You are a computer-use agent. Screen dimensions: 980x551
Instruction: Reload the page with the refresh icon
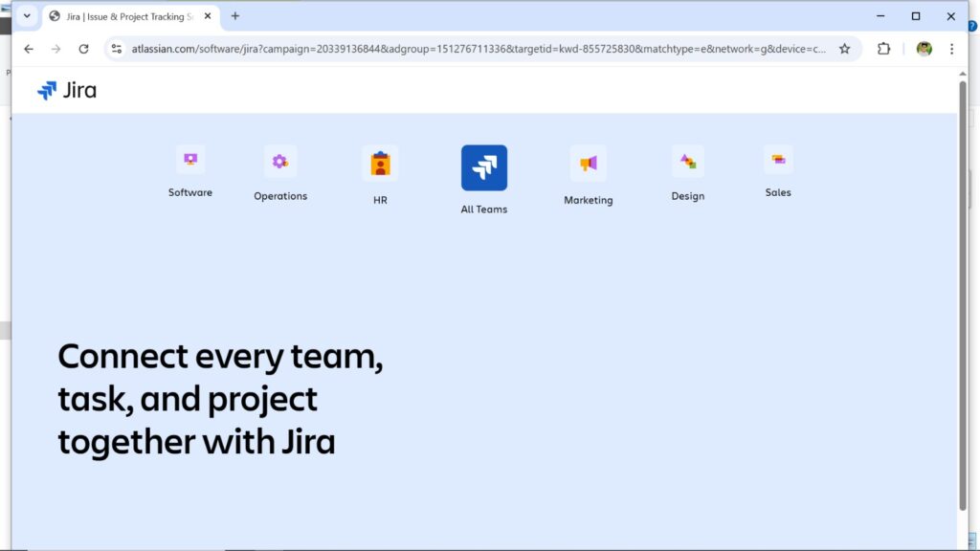point(83,49)
